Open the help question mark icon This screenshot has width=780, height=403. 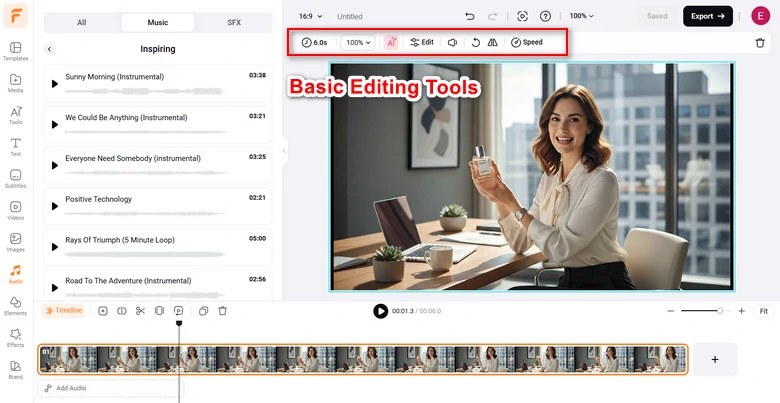tap(545, 16)
